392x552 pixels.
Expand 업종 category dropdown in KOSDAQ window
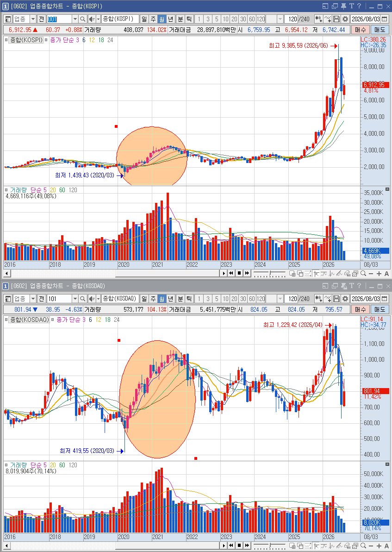[x=33, y=299]
